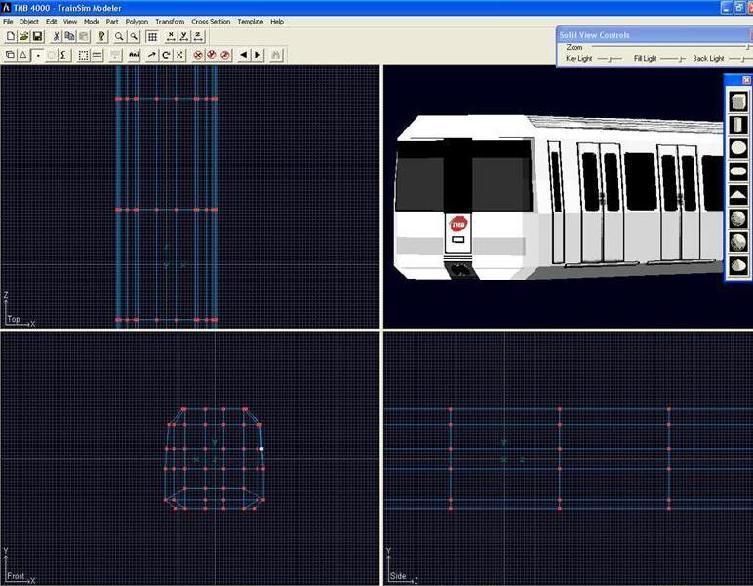Viewport: 753px width, 586px height.
Task: Save the model with the floppy disk icon
Action: [x=37, y=37]
